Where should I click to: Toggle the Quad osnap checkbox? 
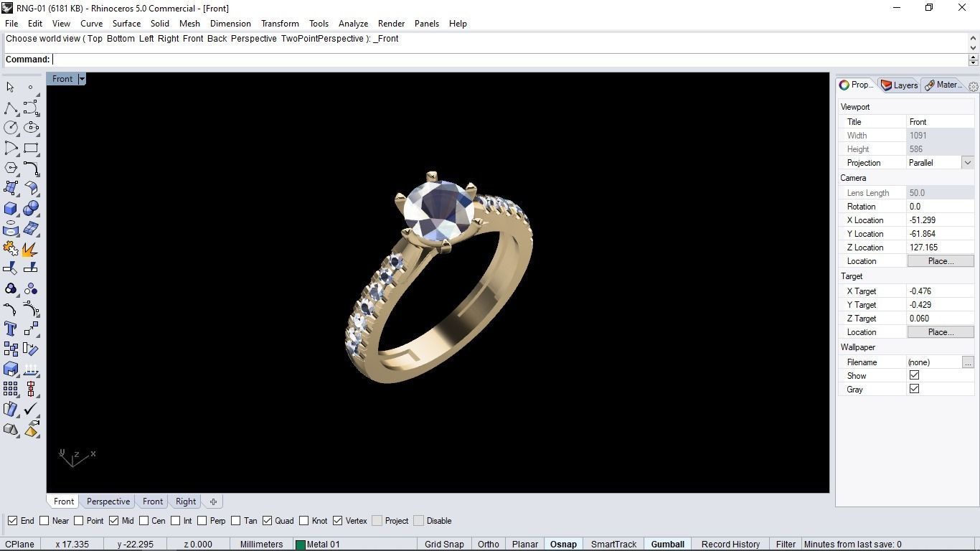[x=267, y=521]
